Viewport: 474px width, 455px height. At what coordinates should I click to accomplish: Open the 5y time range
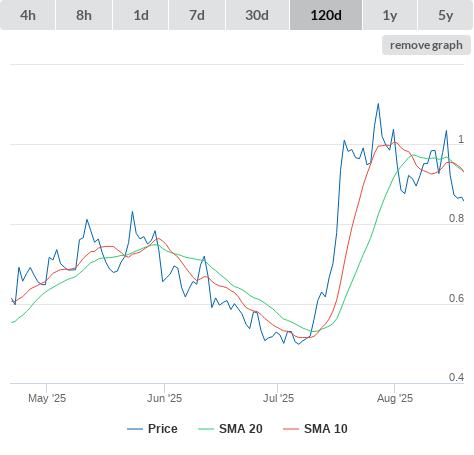tap(446, 15)
